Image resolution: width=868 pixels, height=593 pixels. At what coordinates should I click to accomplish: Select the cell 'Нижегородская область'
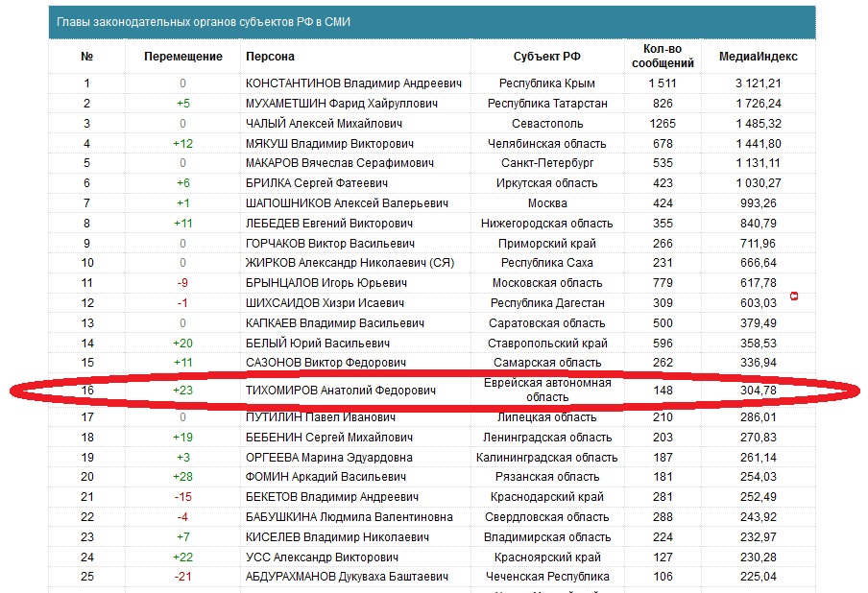coord(547,224)
